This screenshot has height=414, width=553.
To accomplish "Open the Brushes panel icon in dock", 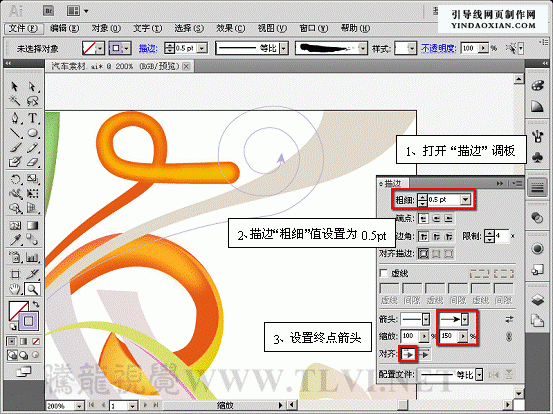I will [537, 136].
